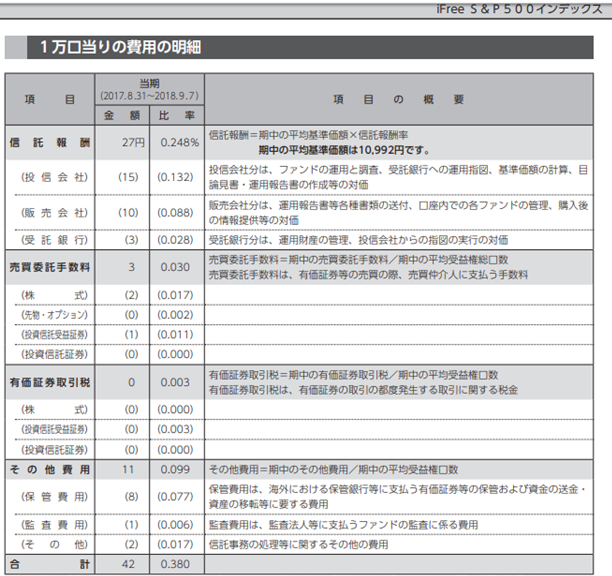The image size is (612, 576).
Task: Select the ratio '(0.077)'
Action: (x=175, y=497)
